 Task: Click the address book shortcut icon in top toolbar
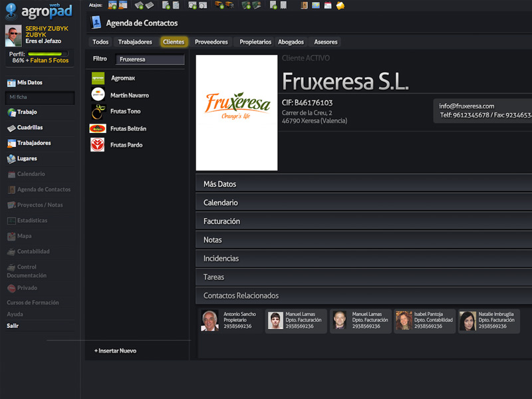click(x=304, y=5)
